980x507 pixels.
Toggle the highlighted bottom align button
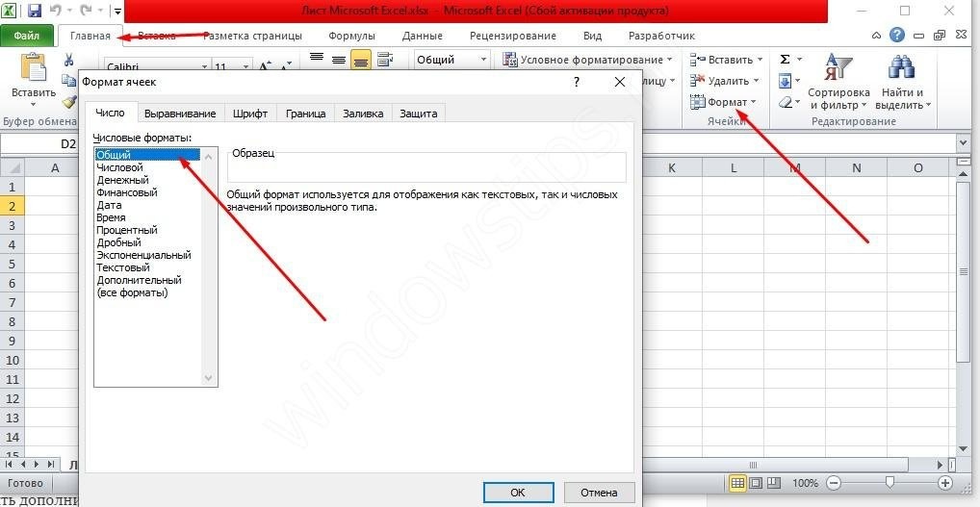[x=361, y=60]
